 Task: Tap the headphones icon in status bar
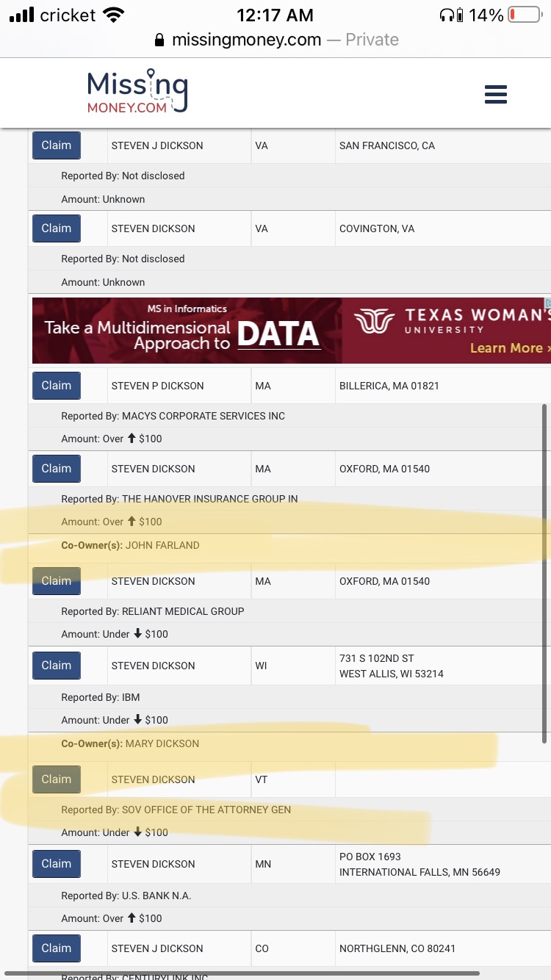[x=445, y=15]
